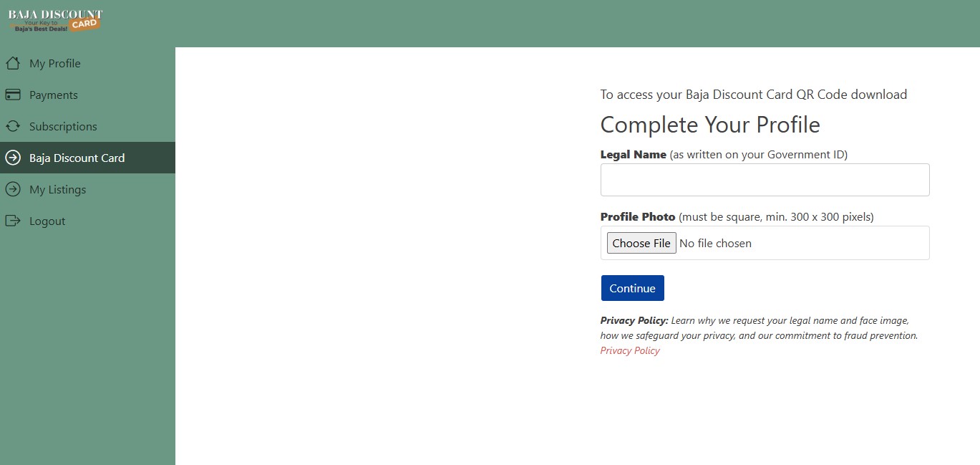980x465 pixels.
Task: Open My Listings in the sidebar
Action: coord(87,189)
